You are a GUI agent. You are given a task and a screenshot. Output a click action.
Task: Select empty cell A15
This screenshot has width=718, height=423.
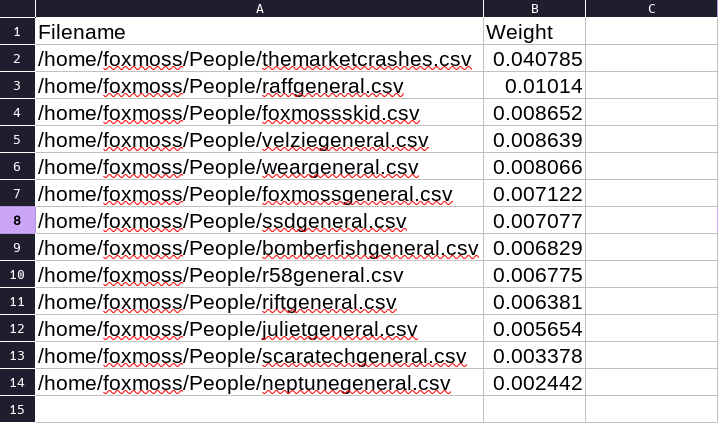(x=259, y=409)
